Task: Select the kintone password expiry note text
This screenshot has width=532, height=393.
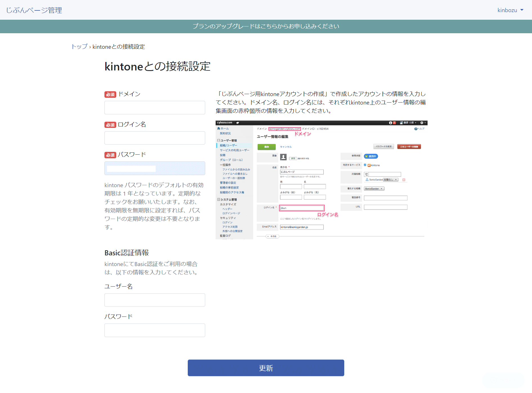Action: [154, 206]
